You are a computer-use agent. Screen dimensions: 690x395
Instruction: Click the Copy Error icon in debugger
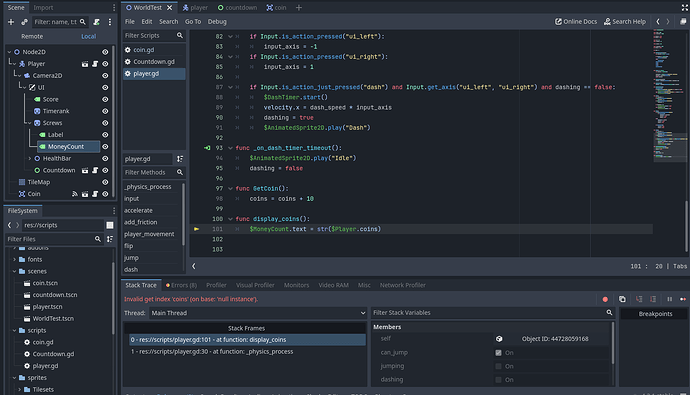pyautogui.click(x=622, y=299)
